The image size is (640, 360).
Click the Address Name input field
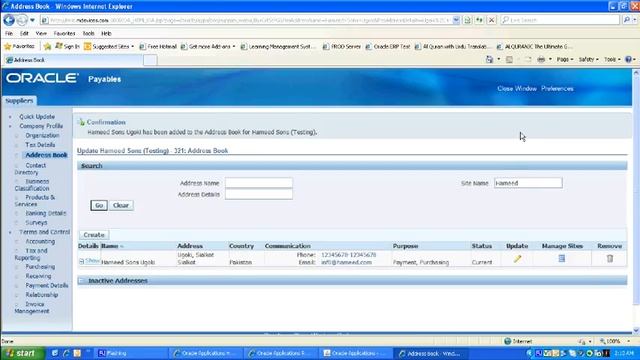tap(258, 183)
